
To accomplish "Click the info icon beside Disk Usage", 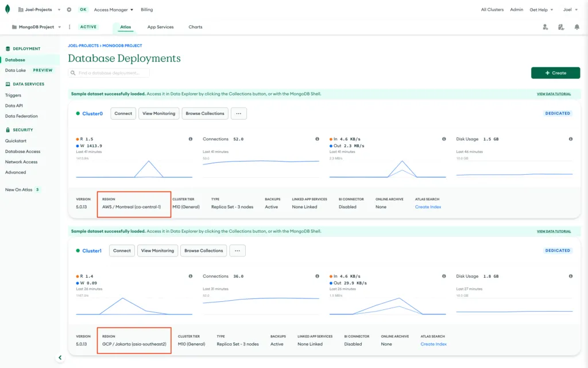I will [x=570, y=139].
